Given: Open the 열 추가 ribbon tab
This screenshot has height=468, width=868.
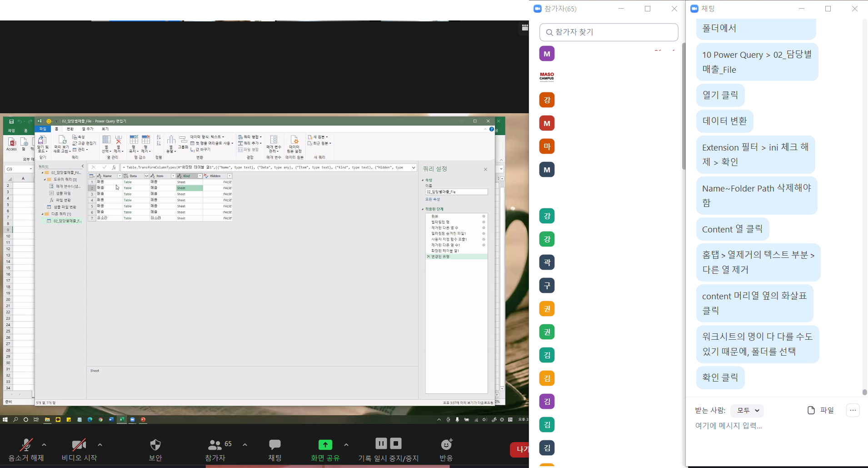Looking at the screenshot, I should 87,129.
